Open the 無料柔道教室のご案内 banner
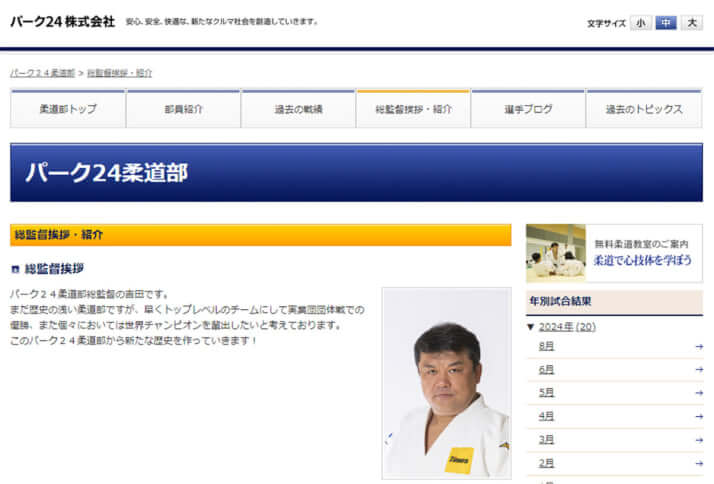This screenshot has height=484, width=714. tap(614, 253)
